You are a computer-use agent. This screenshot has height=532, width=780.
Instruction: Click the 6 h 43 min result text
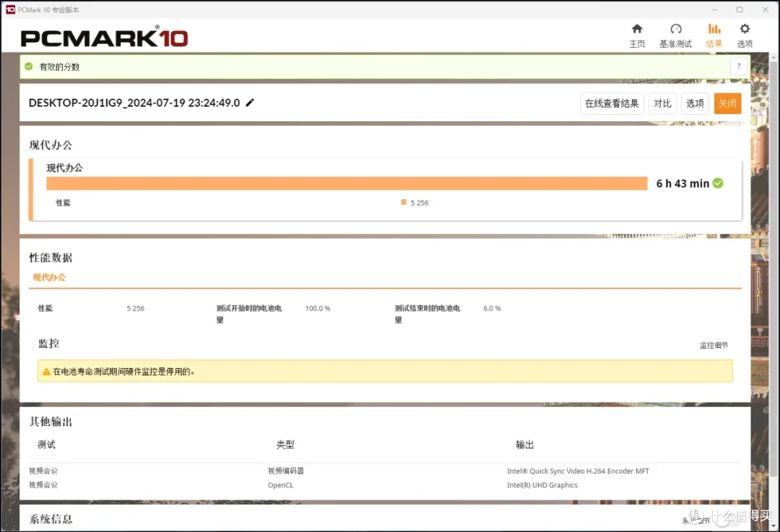click(x=682, y=183)
